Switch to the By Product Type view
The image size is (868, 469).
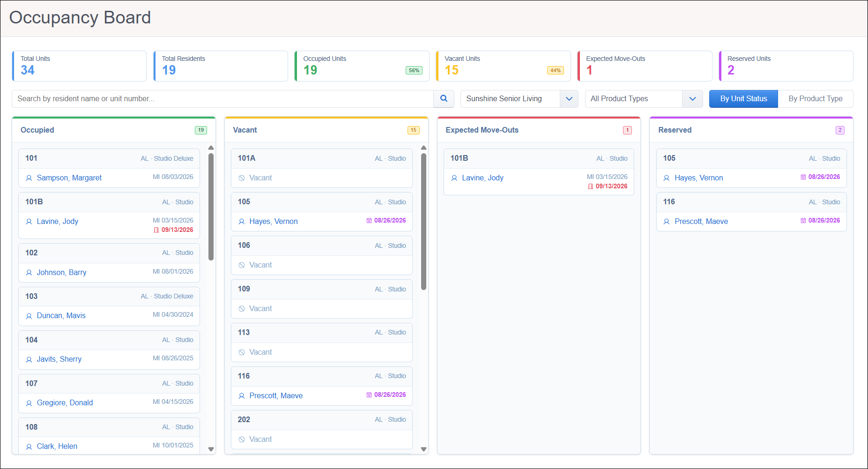coord(816,99)
